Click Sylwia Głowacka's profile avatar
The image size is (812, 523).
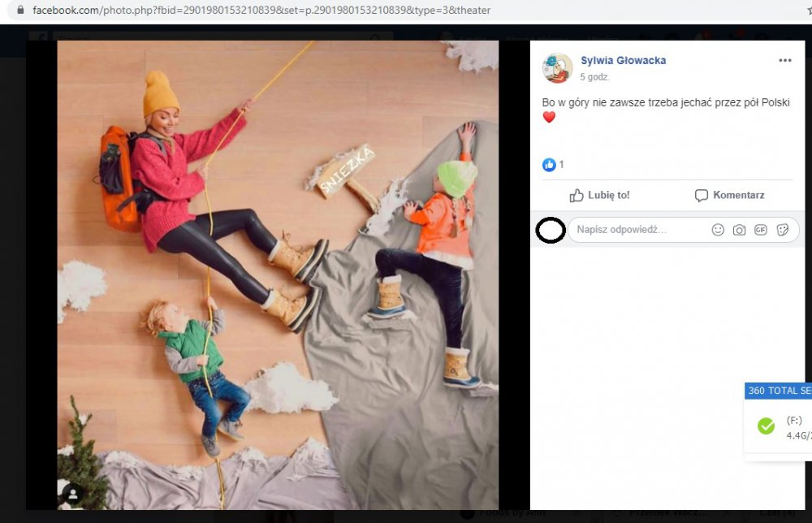pos(558,68)
